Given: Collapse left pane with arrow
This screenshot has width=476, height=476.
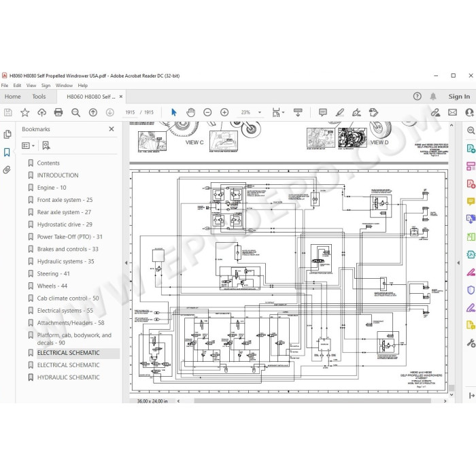Looking at the screenshot, I should pyautogui.click(x=126, y=263).
